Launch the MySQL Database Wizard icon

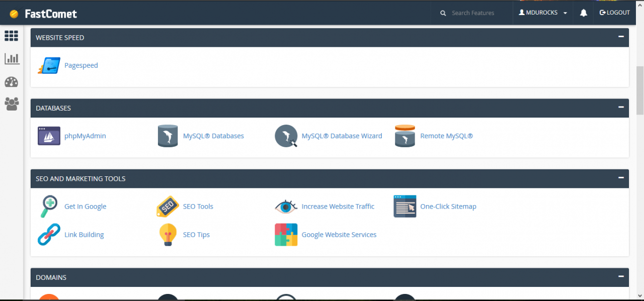286,136
